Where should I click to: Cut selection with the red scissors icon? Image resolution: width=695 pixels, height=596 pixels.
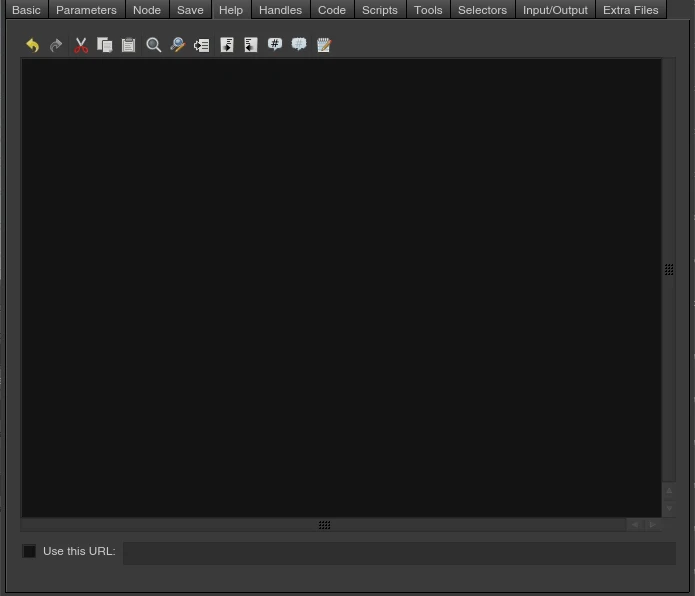coord(81,45)
